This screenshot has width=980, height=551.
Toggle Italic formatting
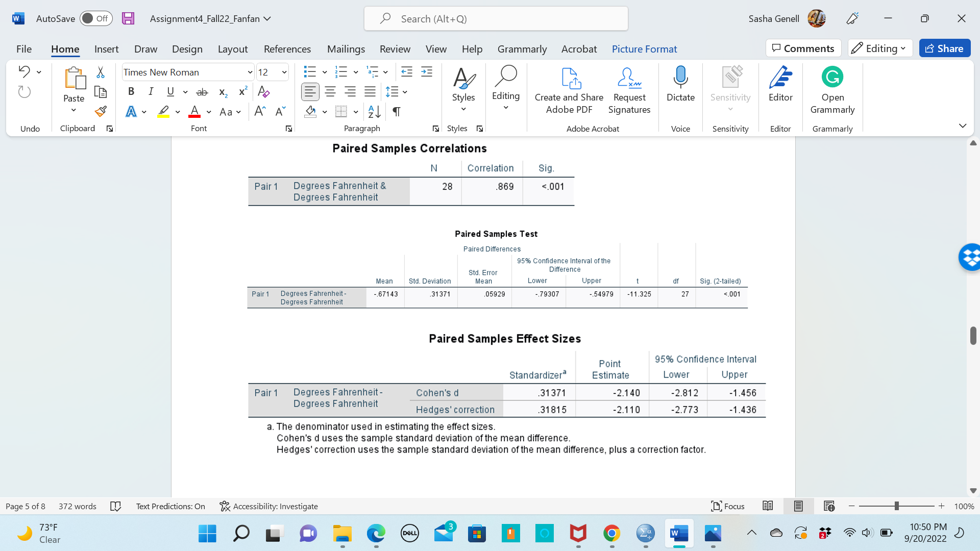click(151, 92)
